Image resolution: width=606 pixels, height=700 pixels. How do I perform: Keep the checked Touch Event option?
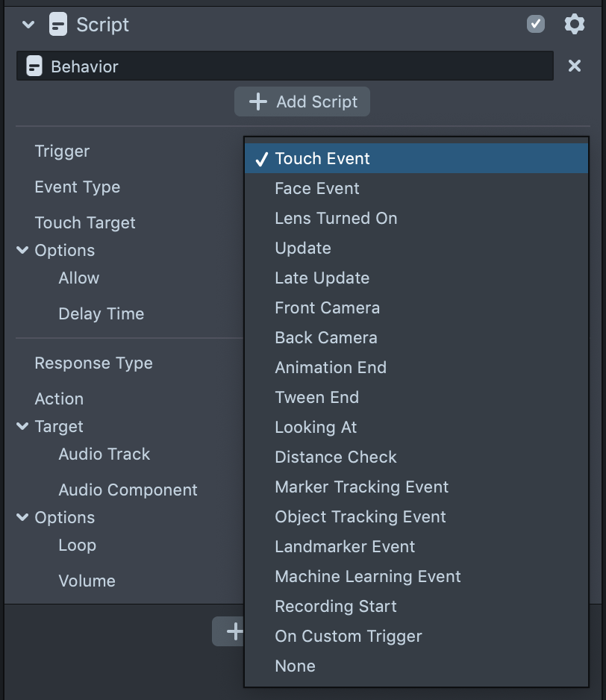pos(322,159)
